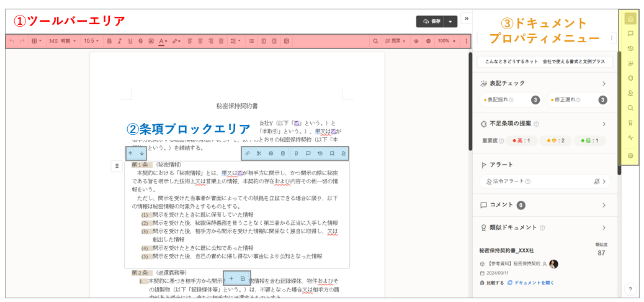Select the font color A swatch in the toolbar
The height and width of the screenshot is (302, 644).
[161, 41]
